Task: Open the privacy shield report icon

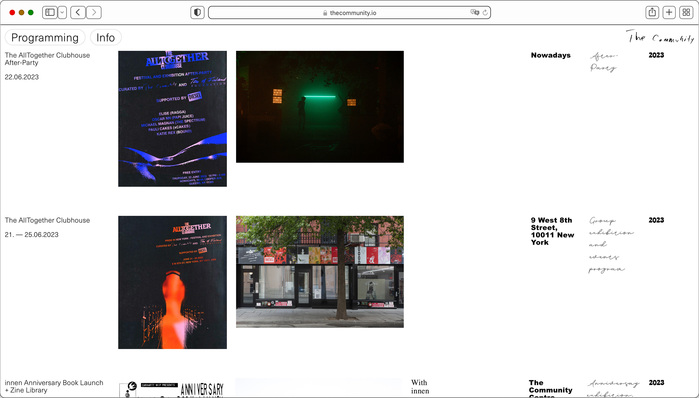Action: 197,12
